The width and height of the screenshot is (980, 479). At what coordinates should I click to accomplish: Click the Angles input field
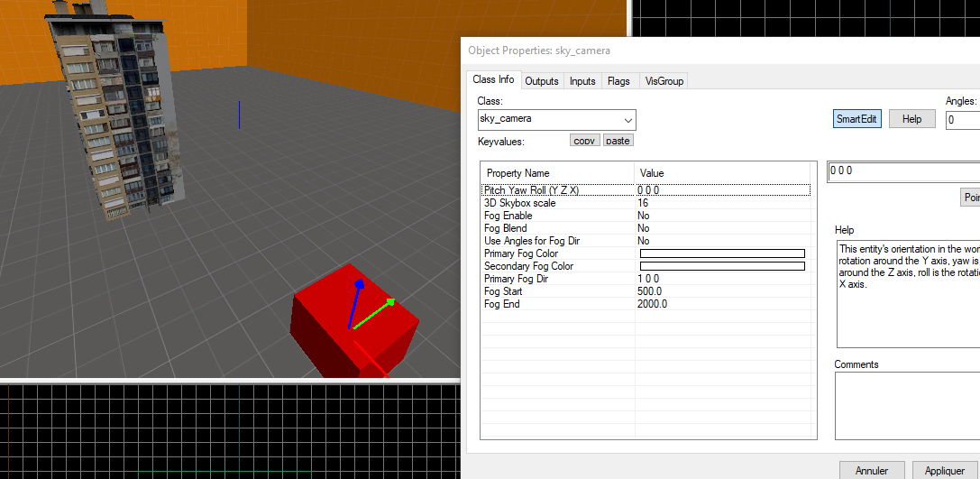coord(962,120)
